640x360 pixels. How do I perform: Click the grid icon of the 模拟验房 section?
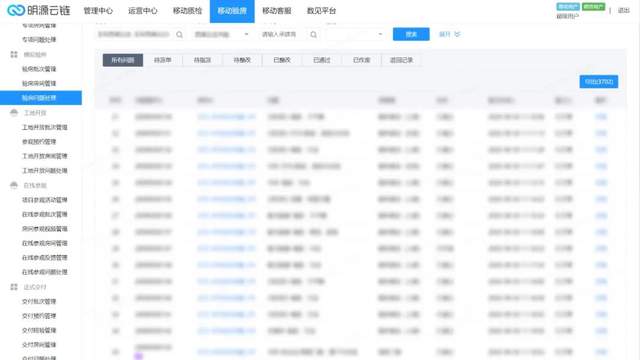14,54
